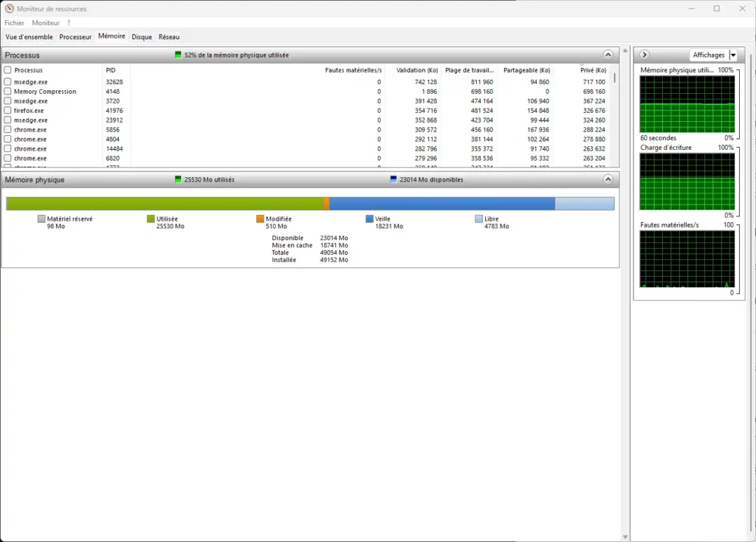Collapse the Processus section with chevron
This screenshot has width=756, height=542.
tap(608, 55)
